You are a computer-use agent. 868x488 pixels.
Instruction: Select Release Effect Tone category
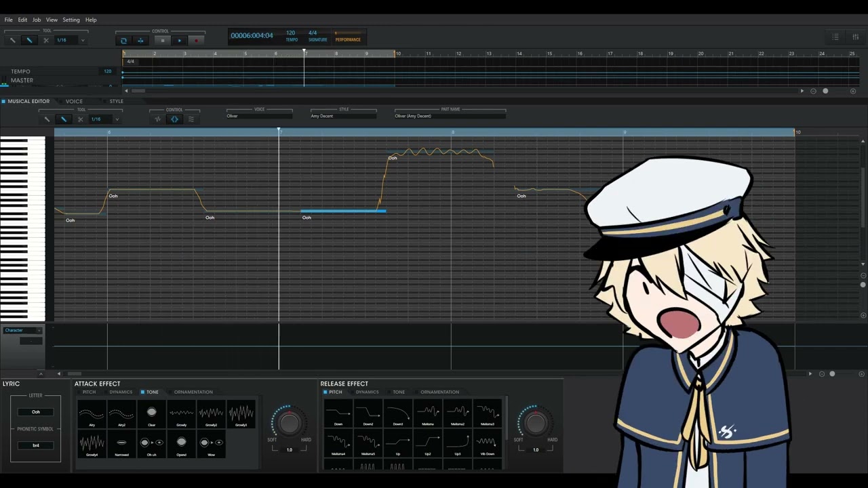pyautogui.click(x=399, y=392)
